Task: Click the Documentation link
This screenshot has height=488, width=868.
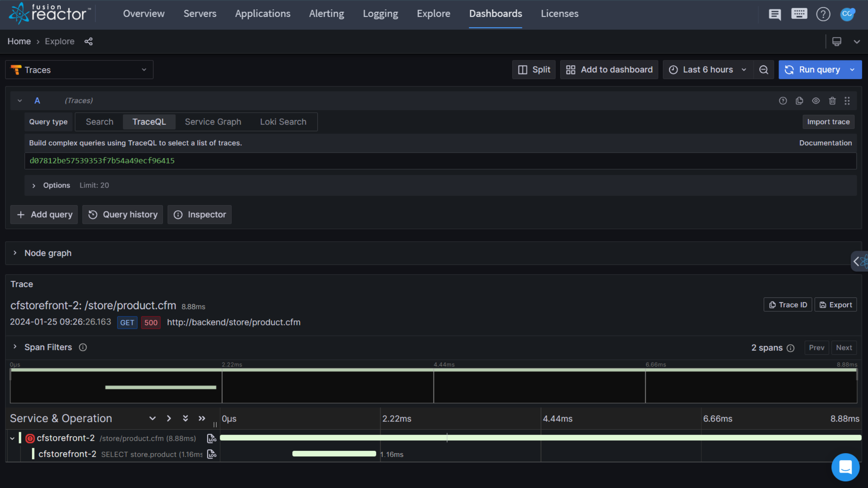Action: [x=826, y=143]
